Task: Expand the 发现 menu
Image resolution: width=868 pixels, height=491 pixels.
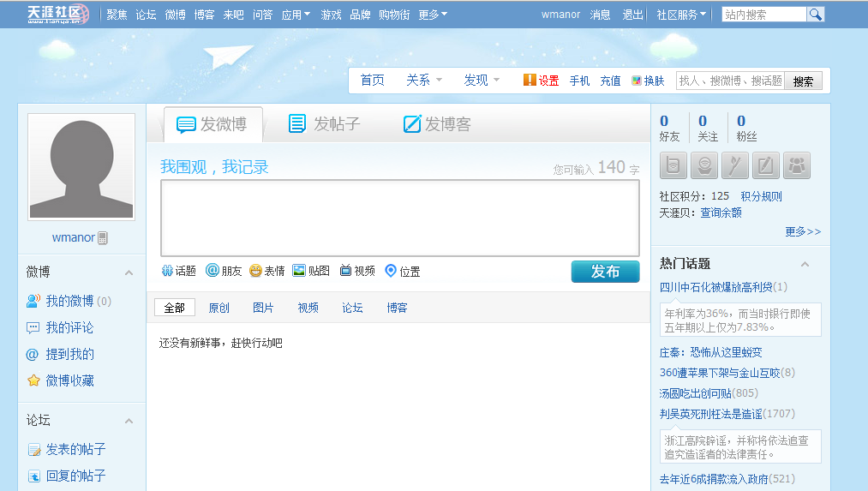Action: [482, 81]
